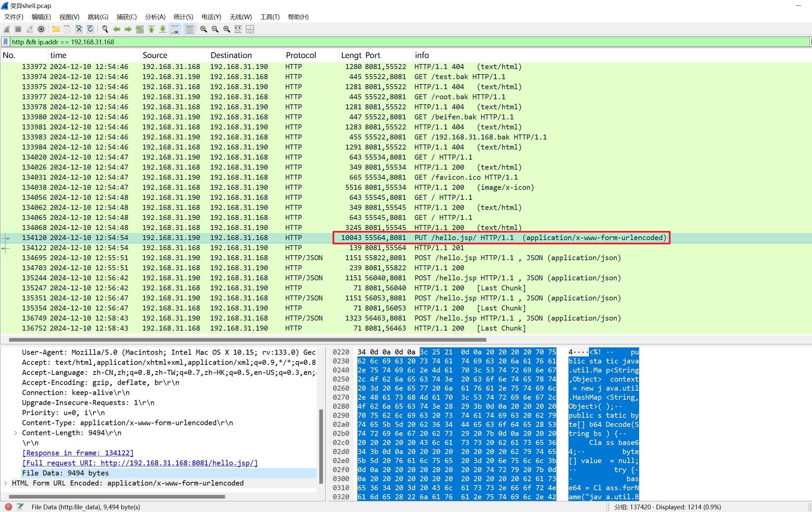Select packet 134695 POST /hello.jsp
Image resolution: width=812 pixels, height=512 pixels.
[x=406, y=258]
